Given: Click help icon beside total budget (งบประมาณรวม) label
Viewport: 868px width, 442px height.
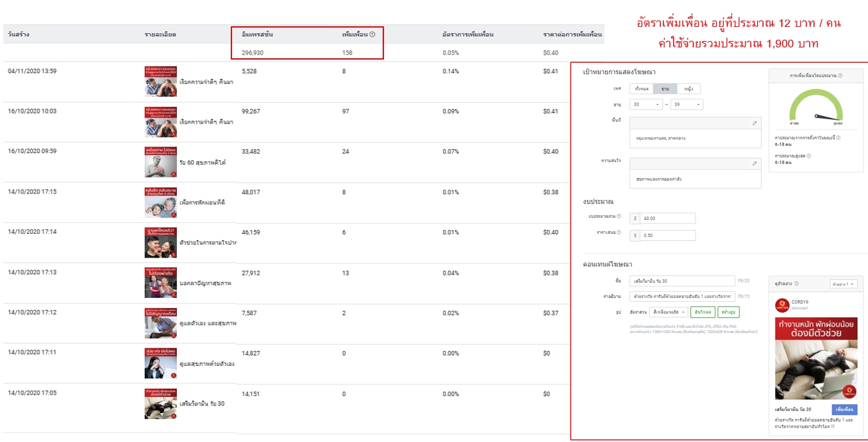Looking at the screenshot, I should 619,217.
